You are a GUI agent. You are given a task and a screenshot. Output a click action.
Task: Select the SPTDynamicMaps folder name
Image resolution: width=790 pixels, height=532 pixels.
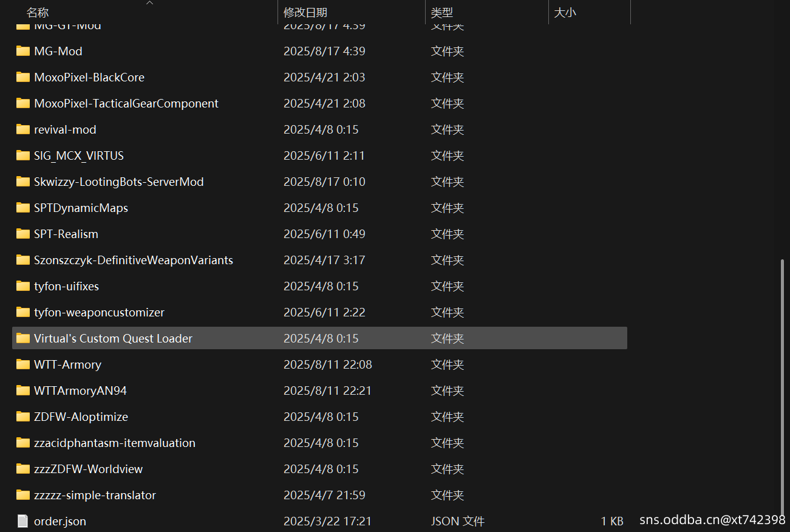tap(81, 208)
